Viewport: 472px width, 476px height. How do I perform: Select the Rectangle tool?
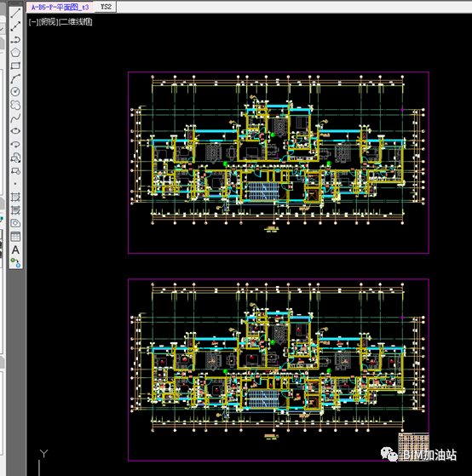15,66
